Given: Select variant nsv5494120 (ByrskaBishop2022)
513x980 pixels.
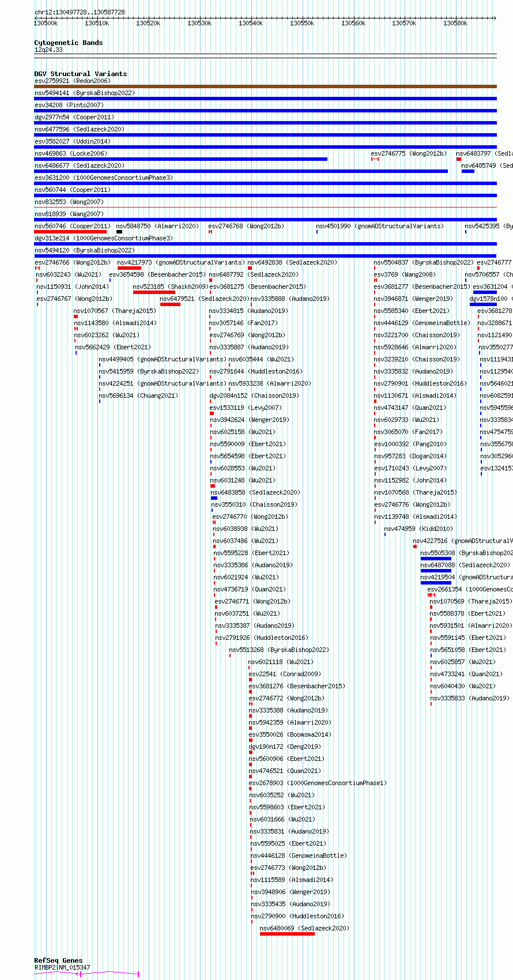Looking at the screenshot, I should pyautogui.click(x=84, y=250).
